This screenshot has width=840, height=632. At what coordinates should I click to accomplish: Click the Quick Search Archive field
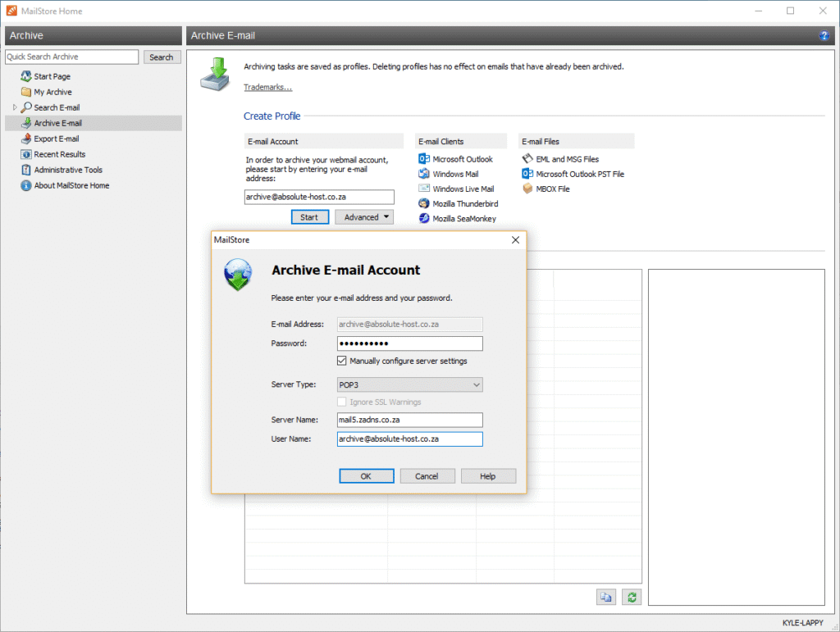tap(72, 57)
